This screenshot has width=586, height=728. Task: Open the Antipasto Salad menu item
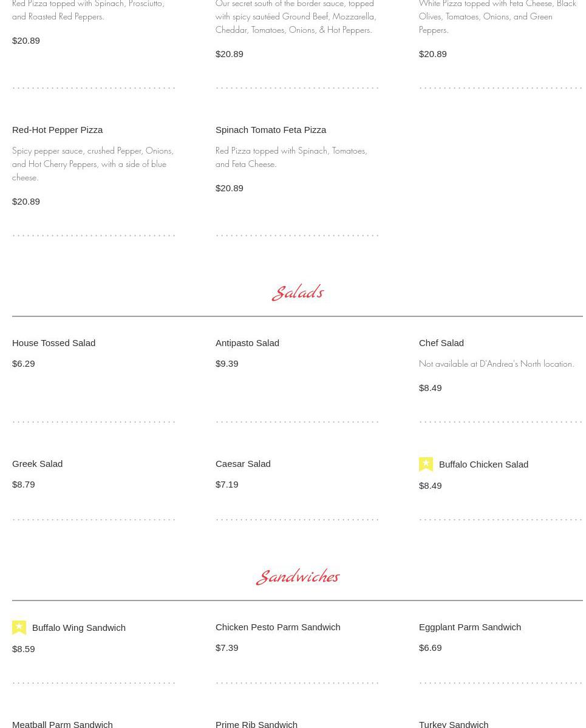(x=247, y=343)
